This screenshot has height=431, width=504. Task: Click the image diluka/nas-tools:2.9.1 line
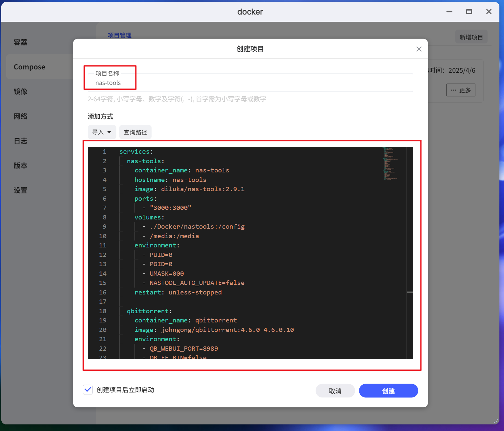[189, 189]
